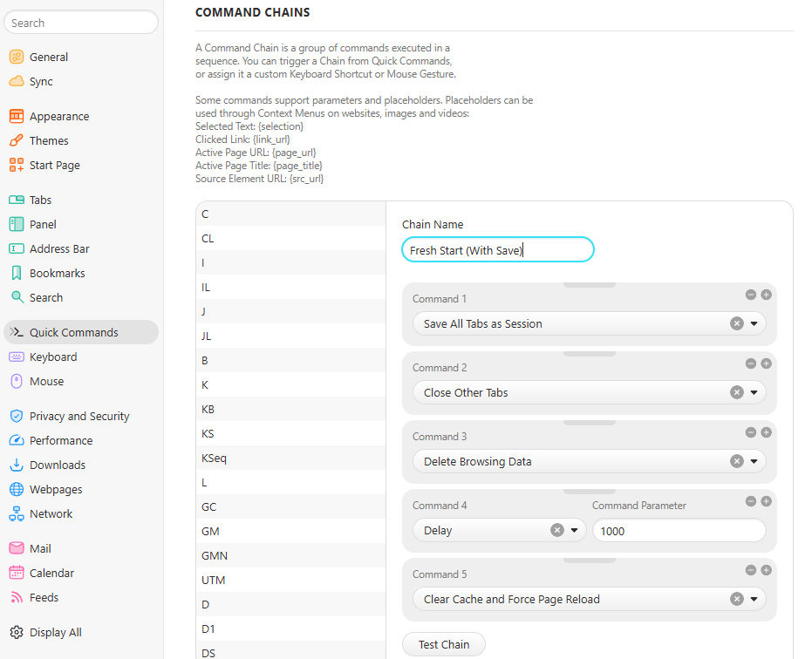812x659 pixels.
Task: Expand the Close Other Tabs command dropdown
Action: (x=754, y=392)
